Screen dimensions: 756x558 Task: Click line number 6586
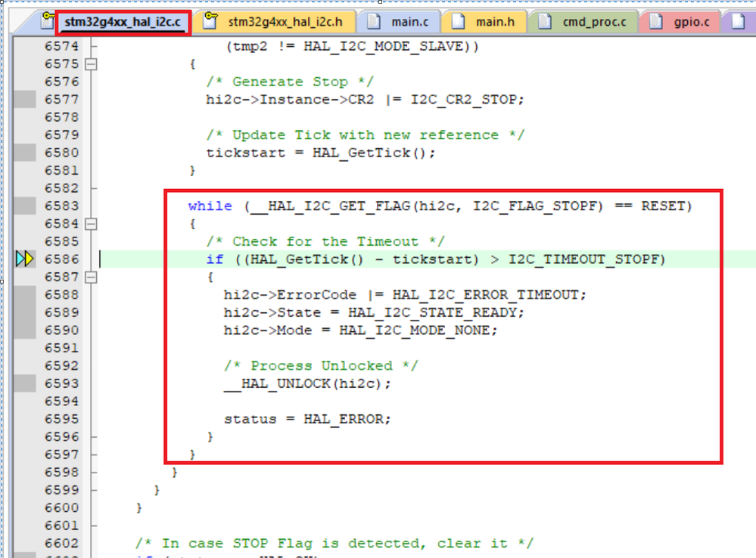click(x=61, y=259)
